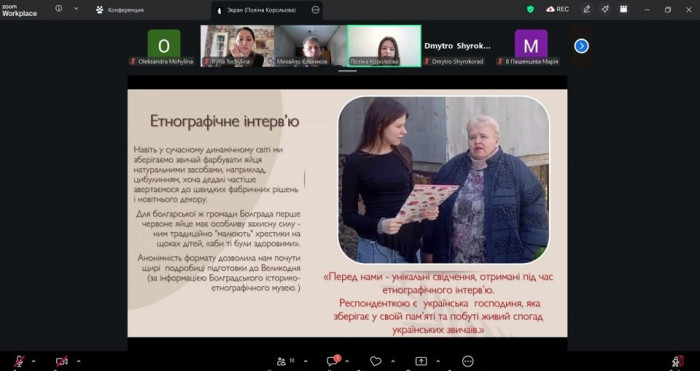Expand the video settings arrow beside camera

click(x=79, y=361)
